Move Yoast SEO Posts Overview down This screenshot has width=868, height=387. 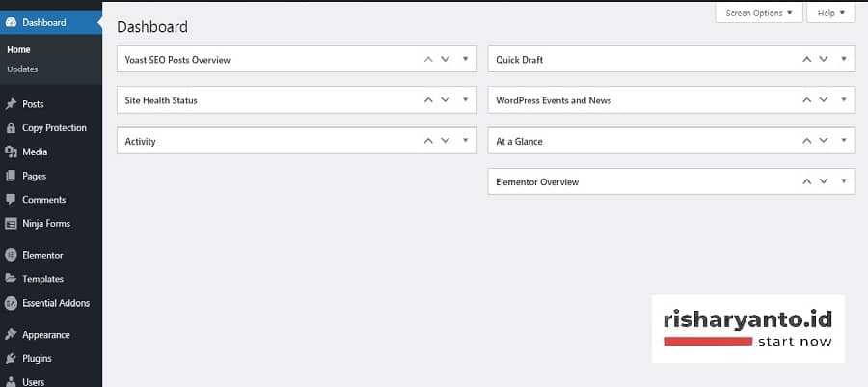point(445,59)
